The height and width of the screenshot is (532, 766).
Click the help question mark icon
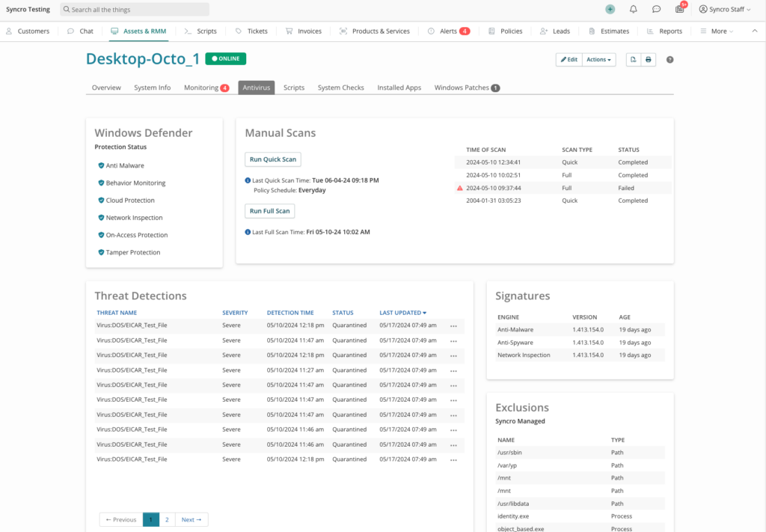(670, 60)
